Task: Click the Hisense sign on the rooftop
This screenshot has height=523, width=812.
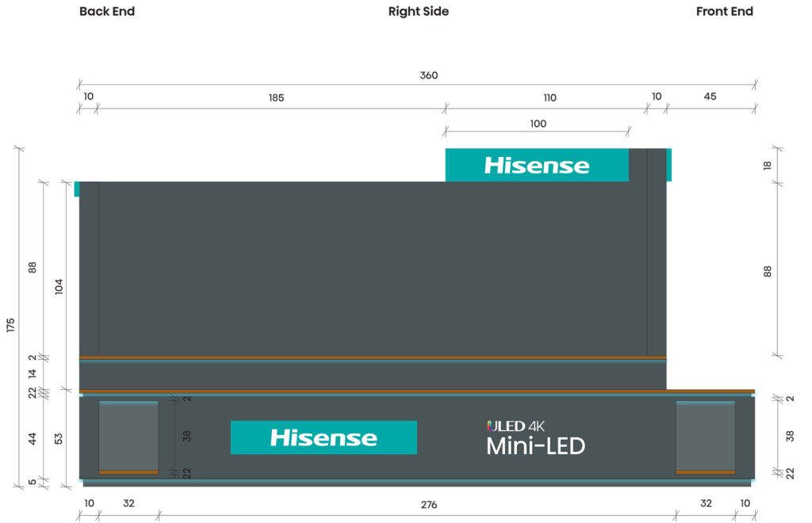Action: pyautogui.click(x=537, y=165)
